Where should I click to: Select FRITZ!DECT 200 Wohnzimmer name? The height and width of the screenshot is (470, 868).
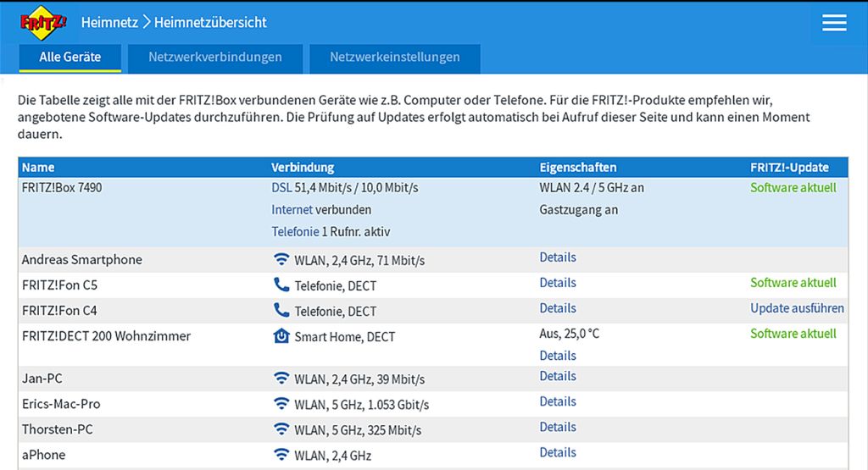106,335
